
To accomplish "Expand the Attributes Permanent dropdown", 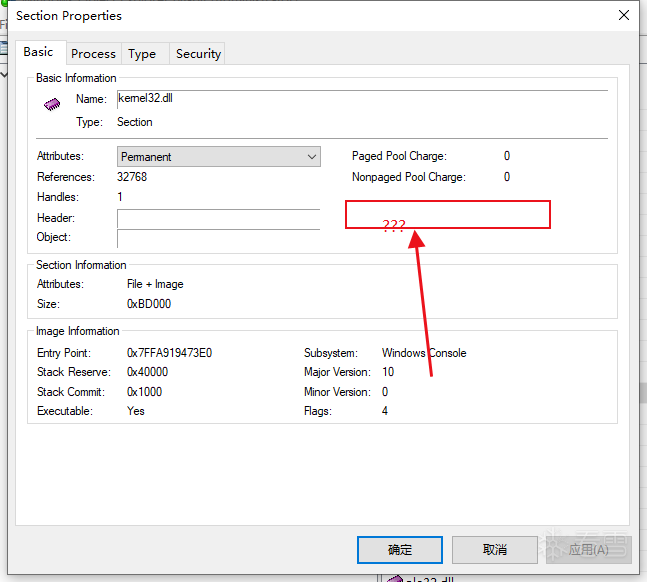I will coord(219,157).
